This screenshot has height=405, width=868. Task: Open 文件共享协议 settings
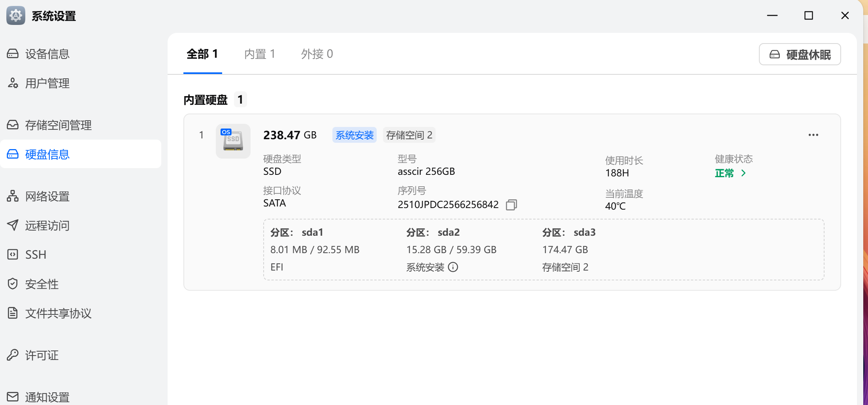58,313
